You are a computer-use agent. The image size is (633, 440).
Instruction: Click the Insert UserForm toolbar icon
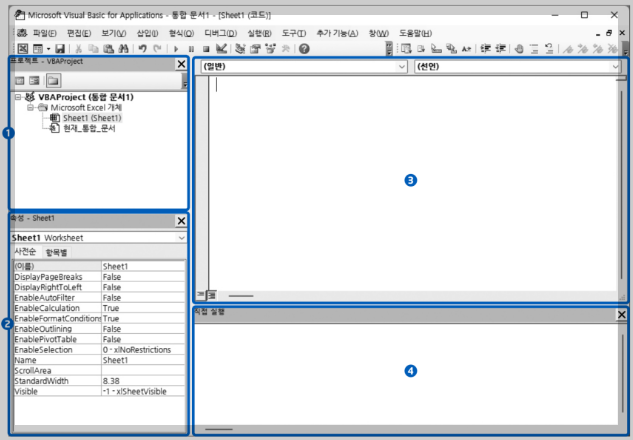[38, 49]
